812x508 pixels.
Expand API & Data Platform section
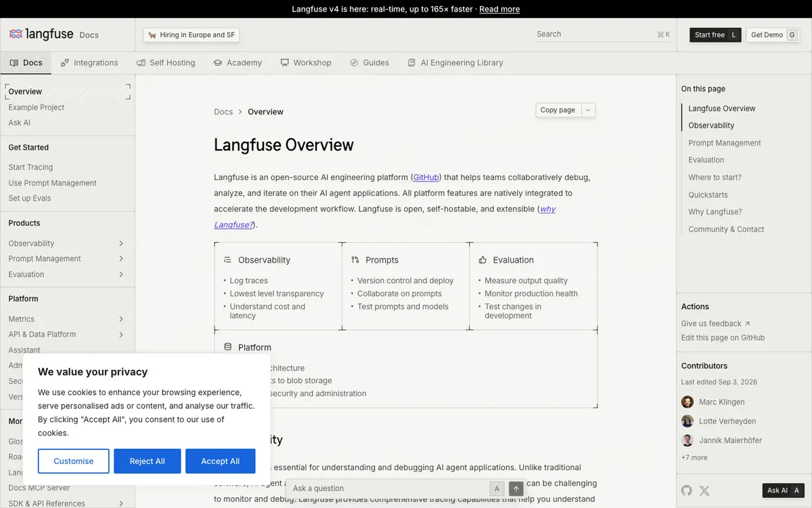click(x=121, y=335)
